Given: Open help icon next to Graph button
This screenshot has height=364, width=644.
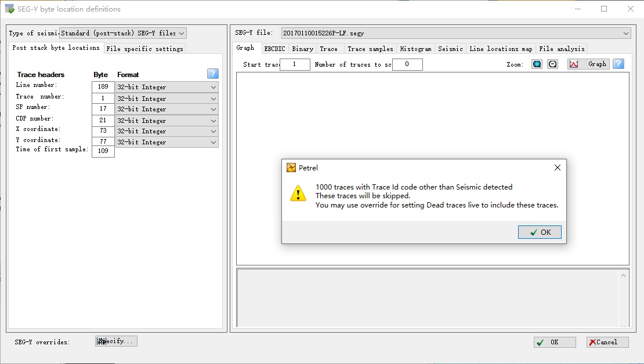Looking at the screenshot, I should click(618, 64).
